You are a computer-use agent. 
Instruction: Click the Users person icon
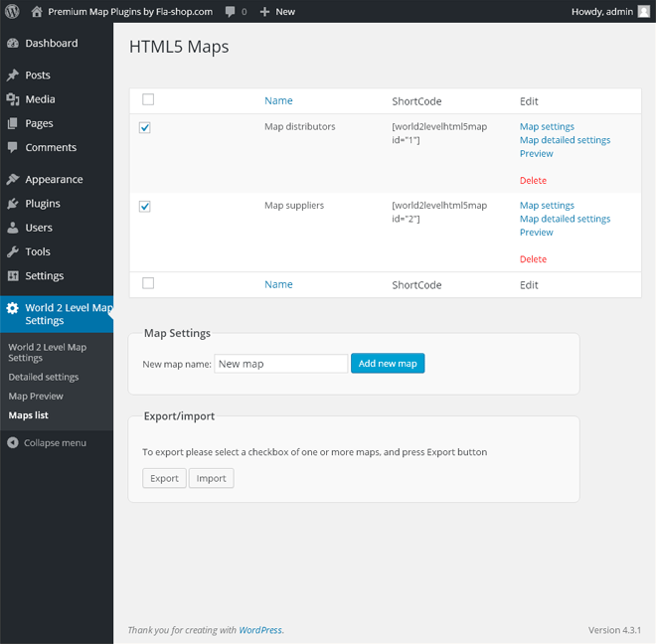tap(13, 228)
